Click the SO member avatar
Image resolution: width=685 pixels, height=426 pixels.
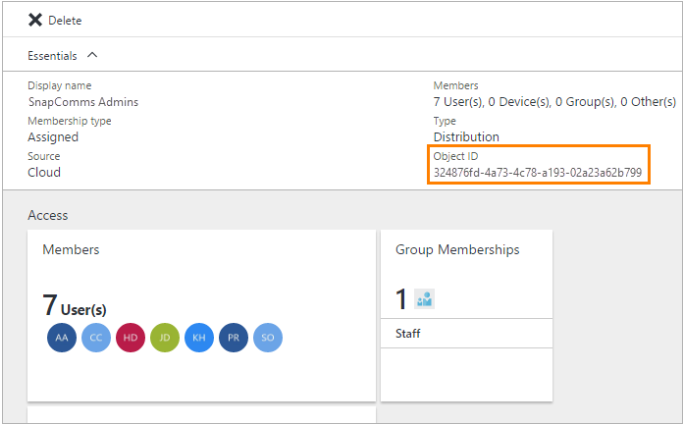(268, 337)
